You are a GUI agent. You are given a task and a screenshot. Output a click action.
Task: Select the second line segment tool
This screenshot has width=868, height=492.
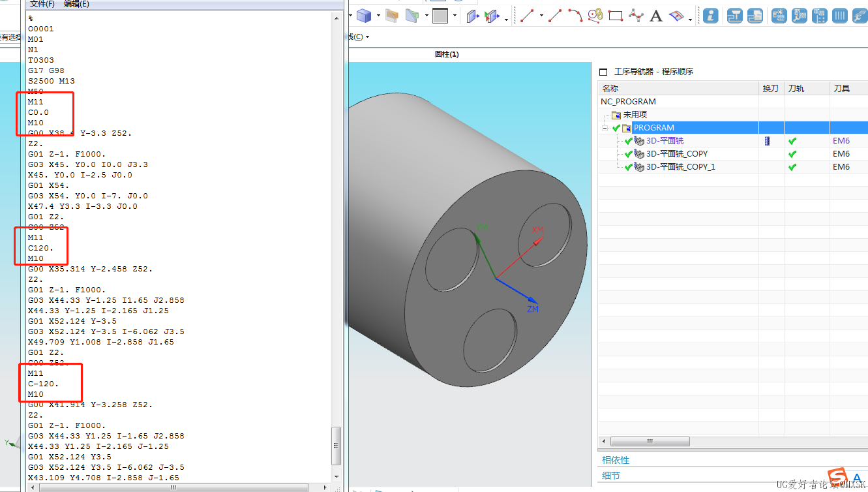pos(556,15)
